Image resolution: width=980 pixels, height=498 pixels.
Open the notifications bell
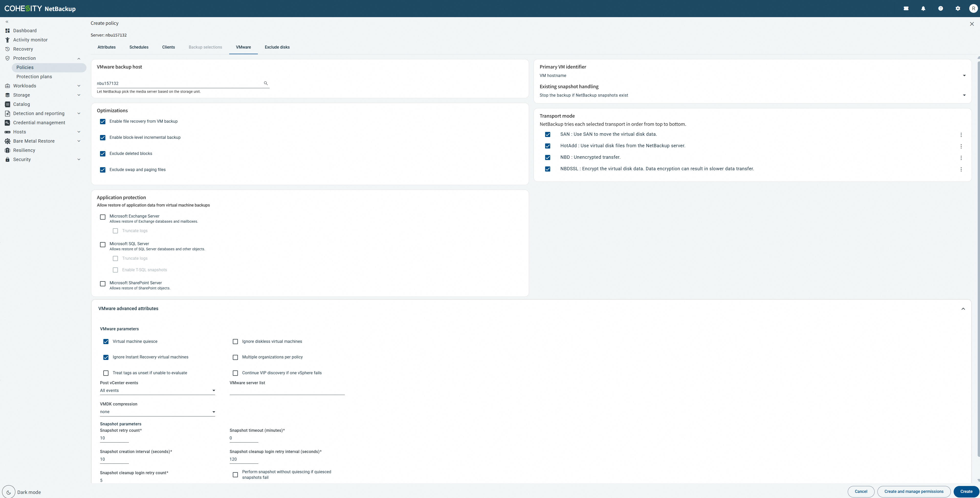tap(923, 8)
